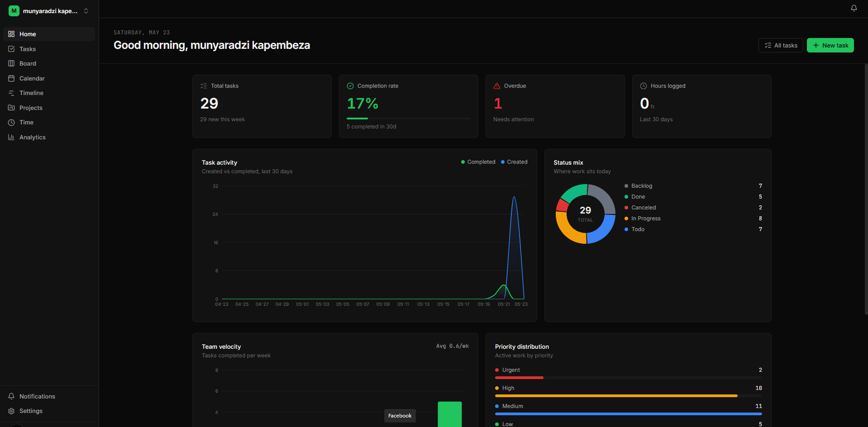Click the Medium priority blue bar
868x427 pixels.
[629, 414]
